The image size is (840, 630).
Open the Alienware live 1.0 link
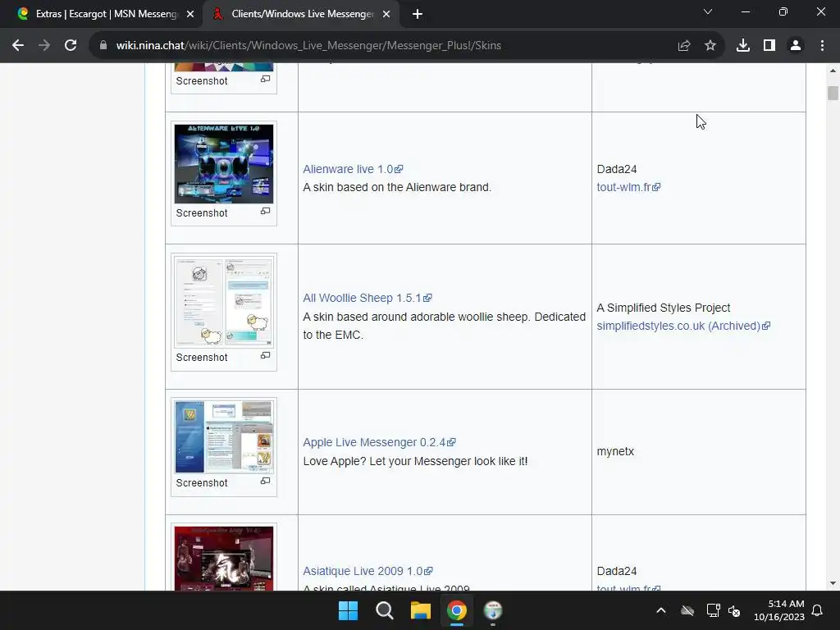click(x=348, y=169)
